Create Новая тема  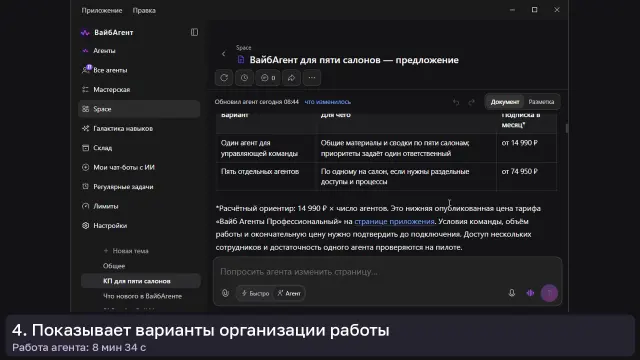[x=126, y=251]
